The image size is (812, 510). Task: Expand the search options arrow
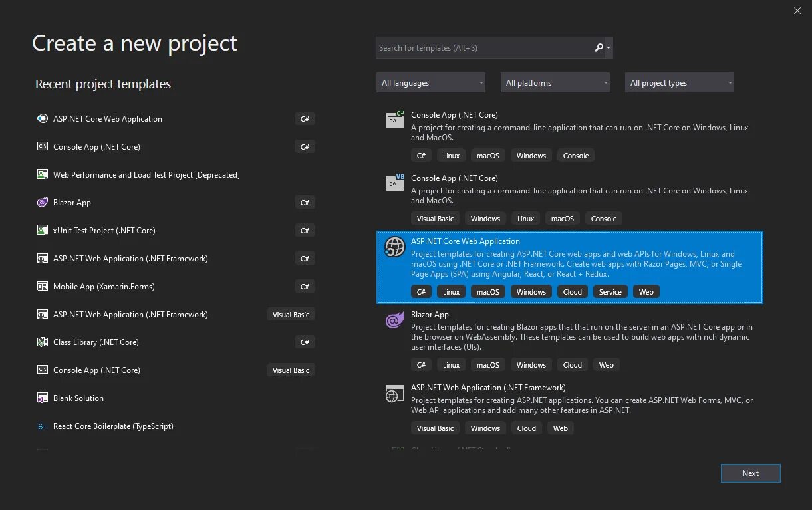(609, 48)
